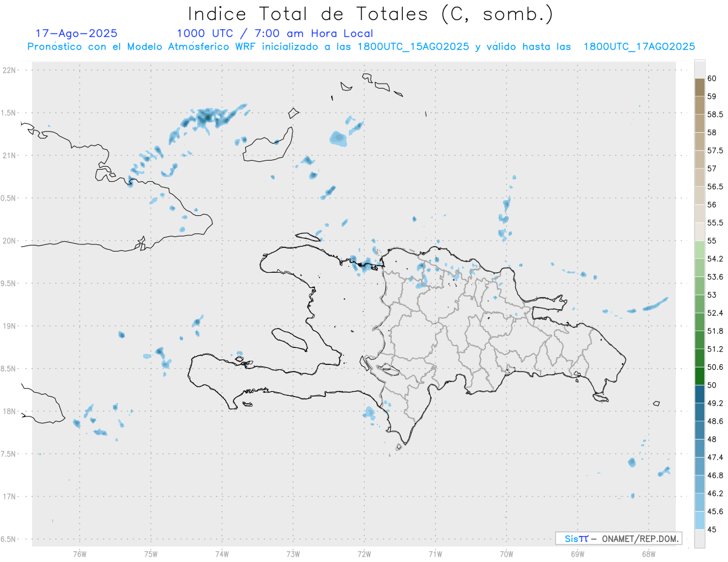Click the lightest blue swatch between 45 and 45.6
Screen dimensions: 728x562
tap(699, 520)
